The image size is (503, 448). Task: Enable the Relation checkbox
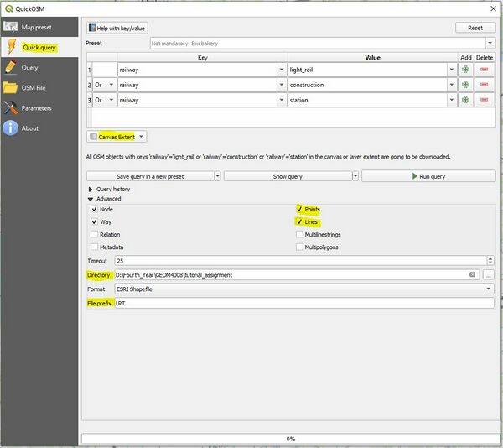(94, 235)
